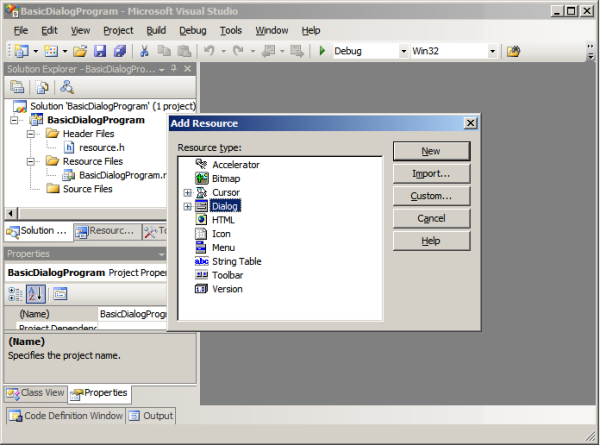Open the Redo history dropdown arrow

(x=253, y=51)
